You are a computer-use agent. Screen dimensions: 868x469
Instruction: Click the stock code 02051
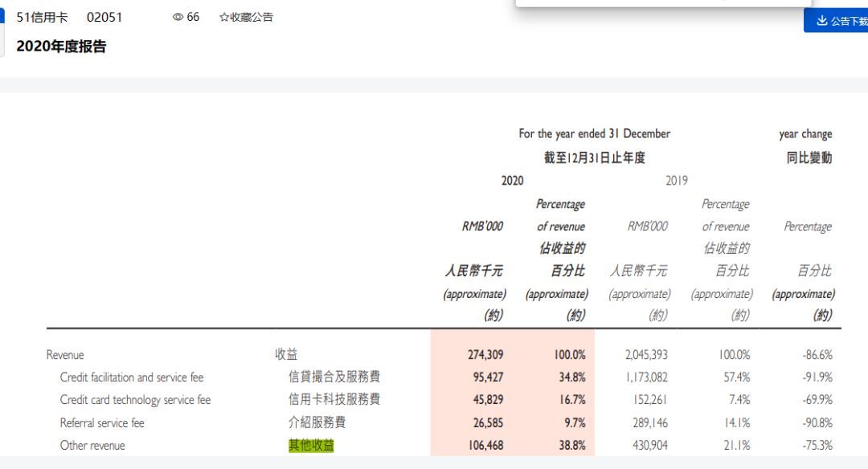104,17
